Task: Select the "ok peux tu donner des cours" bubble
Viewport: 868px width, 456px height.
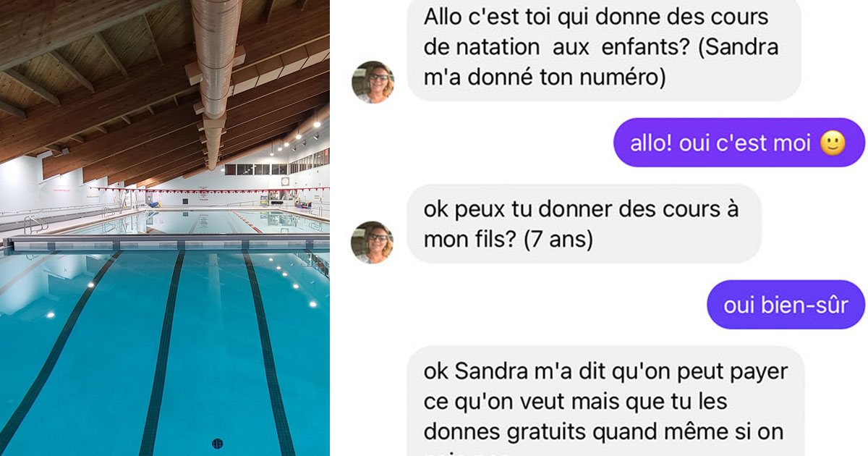Action: tap(584, 224)
